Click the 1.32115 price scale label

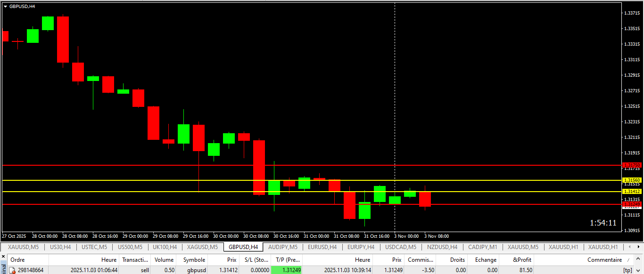[631, 137]
